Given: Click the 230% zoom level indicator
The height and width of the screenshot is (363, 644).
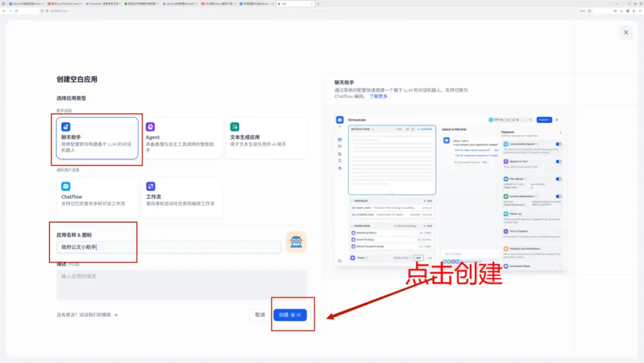Looking at the screenshot, I should tap(582, 11).
